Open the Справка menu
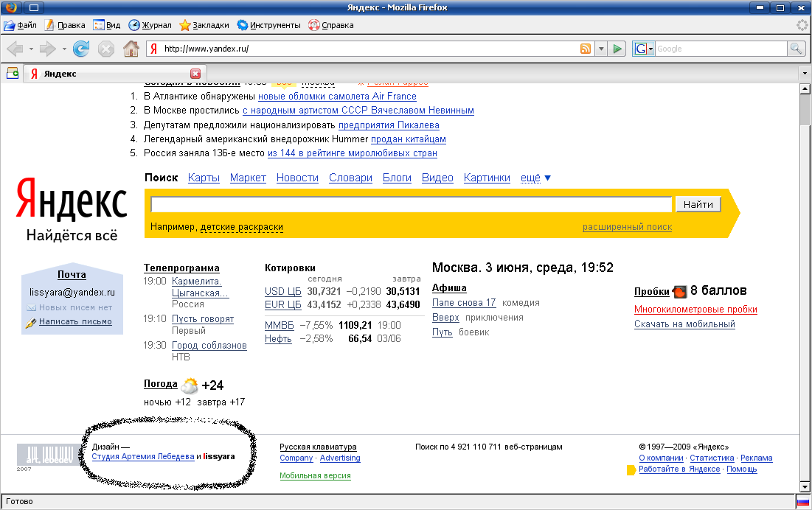 pos(331,25)
